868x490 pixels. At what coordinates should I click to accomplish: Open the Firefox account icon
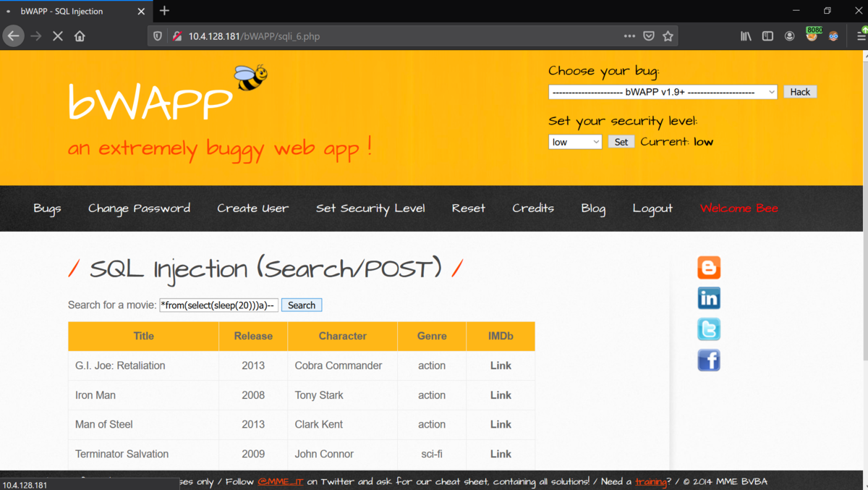point(790,36)
